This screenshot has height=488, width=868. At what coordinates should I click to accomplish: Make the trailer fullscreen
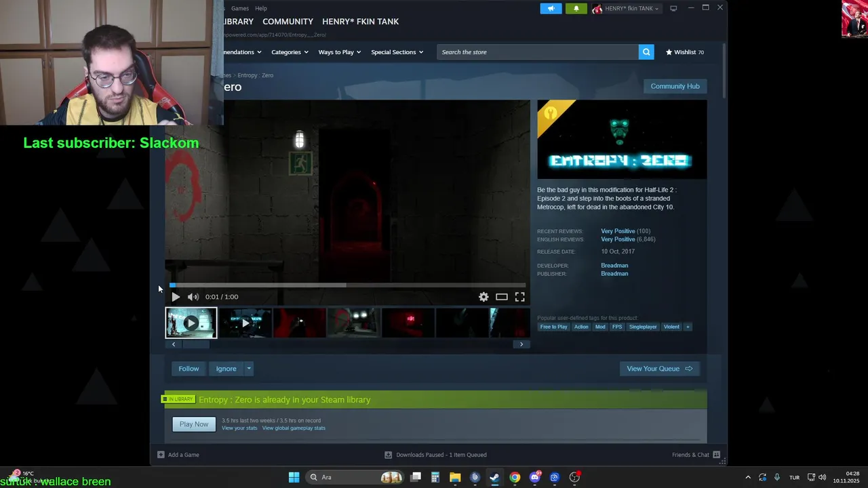[x=520, y=297]
